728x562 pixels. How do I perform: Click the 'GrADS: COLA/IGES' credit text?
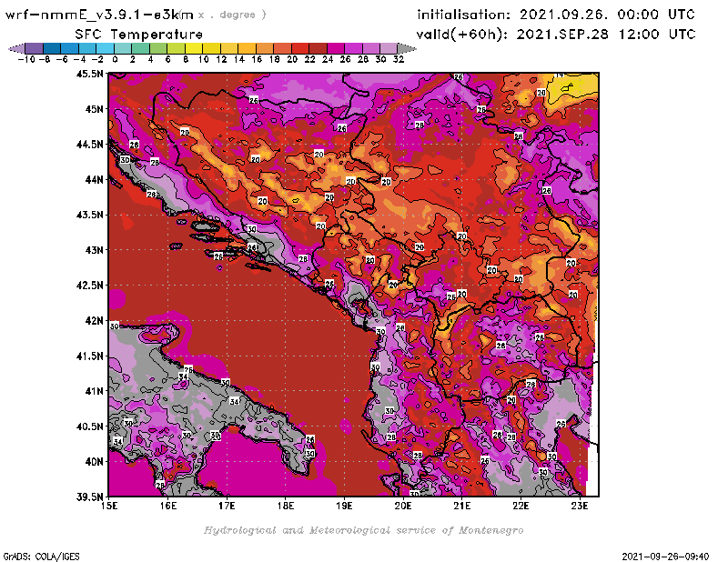point(41,557)
